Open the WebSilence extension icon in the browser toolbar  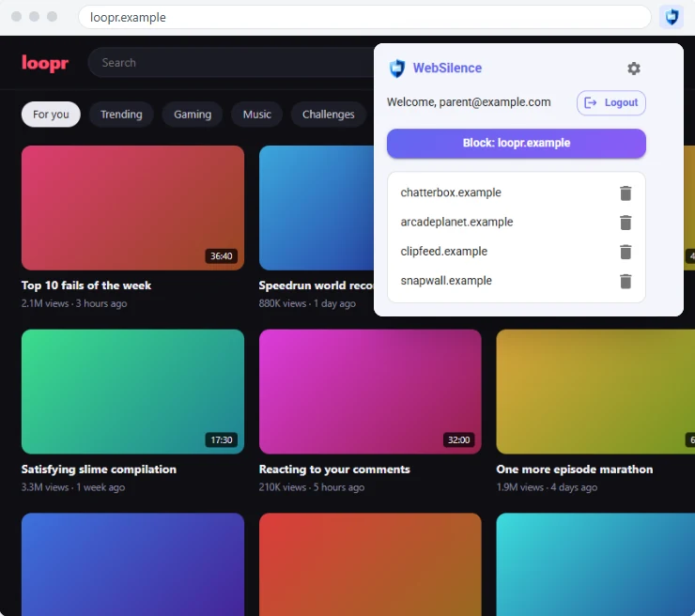(672, 17)
